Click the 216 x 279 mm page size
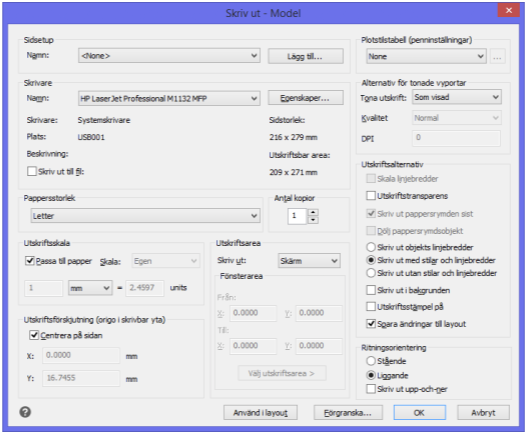This screenshot has width=525, height=433. [293, 137]
